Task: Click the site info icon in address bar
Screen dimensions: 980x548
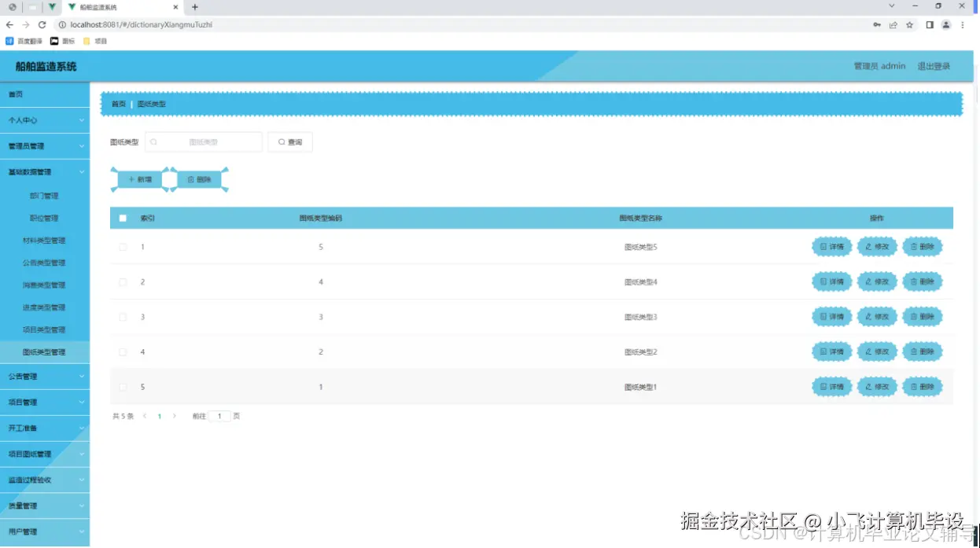Action: pos(62,24)
